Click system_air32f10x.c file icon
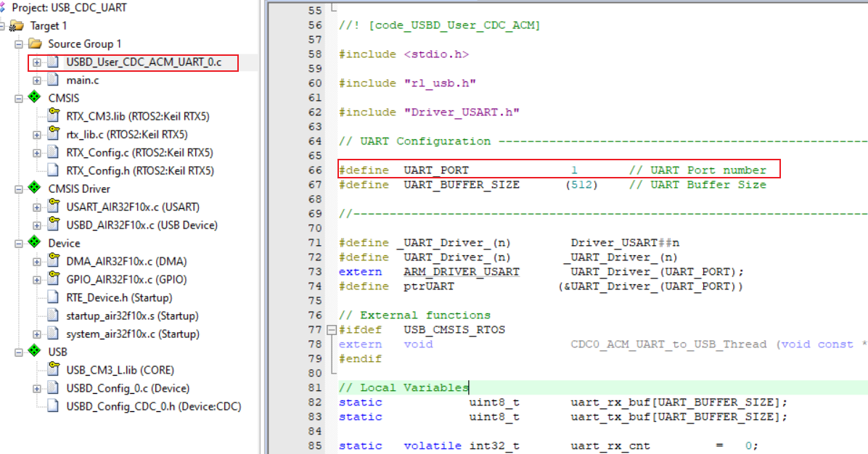This screenshot has height=454, width=868. point(53,334)
